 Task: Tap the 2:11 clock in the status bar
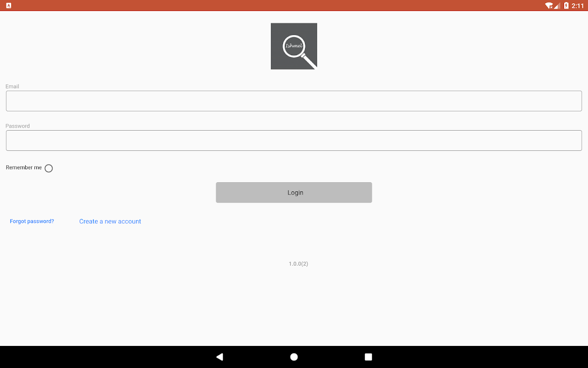(x=578, y=6)
